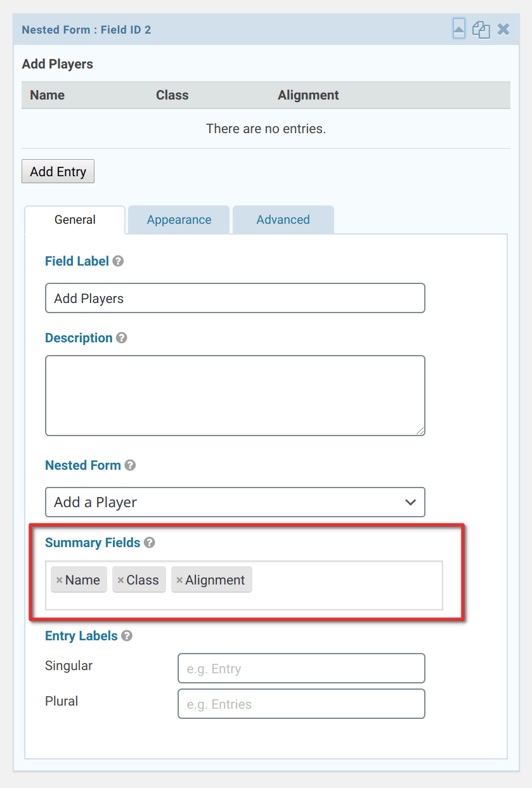Switch to the Appearance tab
532x788 pixels.
(178, 219)
